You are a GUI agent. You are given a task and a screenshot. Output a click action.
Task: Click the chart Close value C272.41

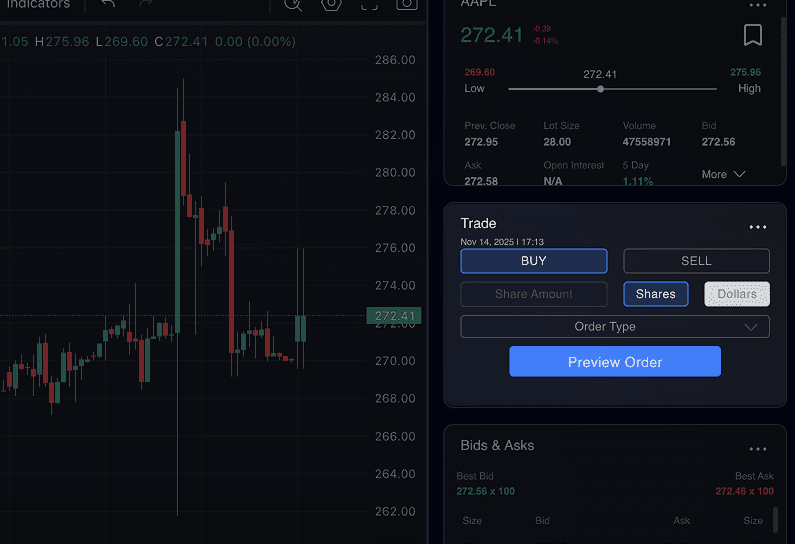pos(181,42)
